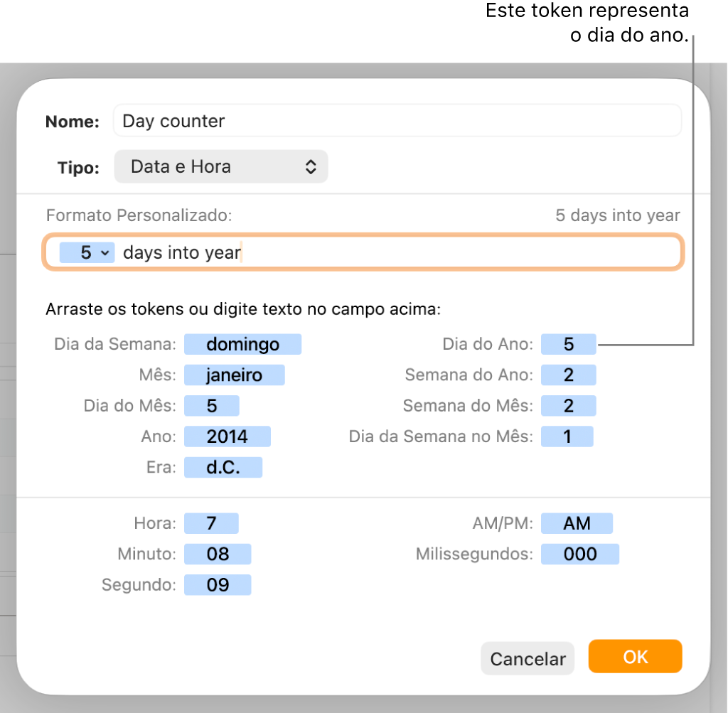Open the Dia do Ano token menu
The height and width of the screenshot is (713, 728).
[x=568, y=344]
